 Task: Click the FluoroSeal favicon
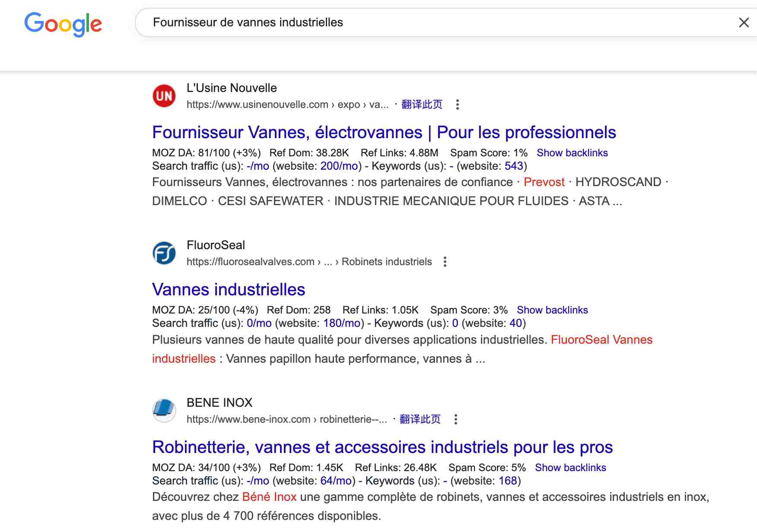164,253
